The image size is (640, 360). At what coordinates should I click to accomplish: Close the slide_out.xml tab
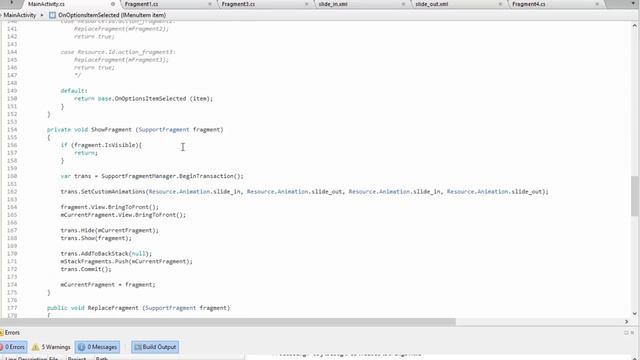(500, 4)
